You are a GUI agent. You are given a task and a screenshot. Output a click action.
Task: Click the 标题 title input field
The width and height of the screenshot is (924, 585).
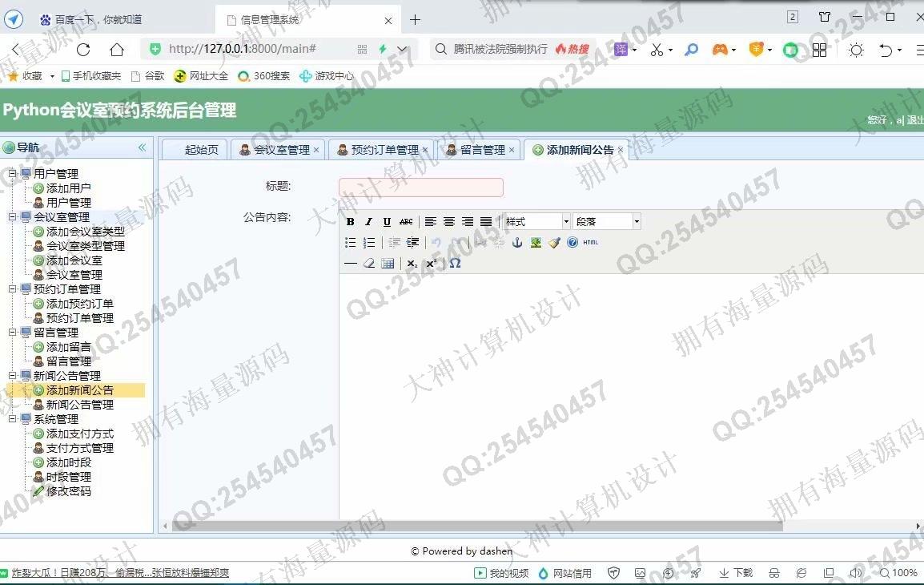coord(421,188)
